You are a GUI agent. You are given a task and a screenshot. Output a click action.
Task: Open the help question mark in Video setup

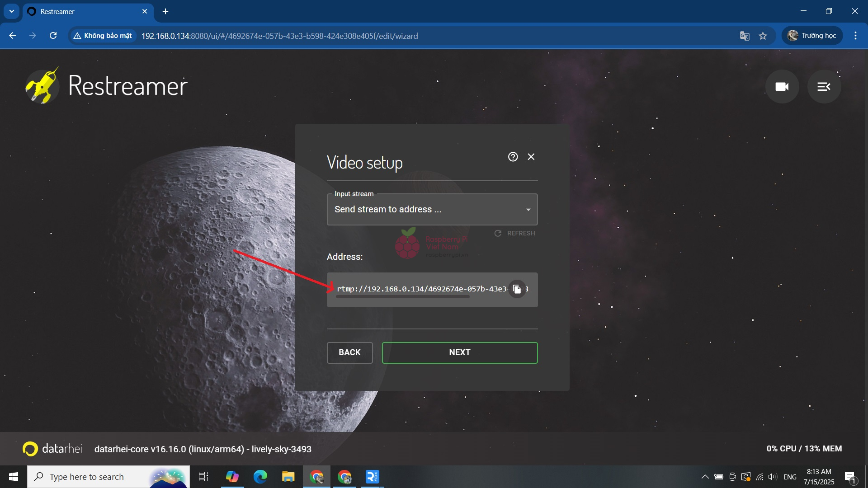(513, 157)
